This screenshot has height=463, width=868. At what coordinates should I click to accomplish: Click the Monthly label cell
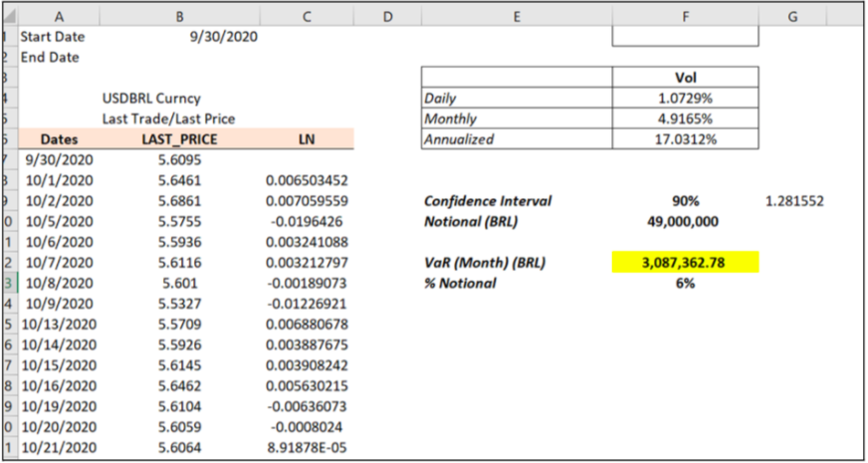(x=517, y=119)
